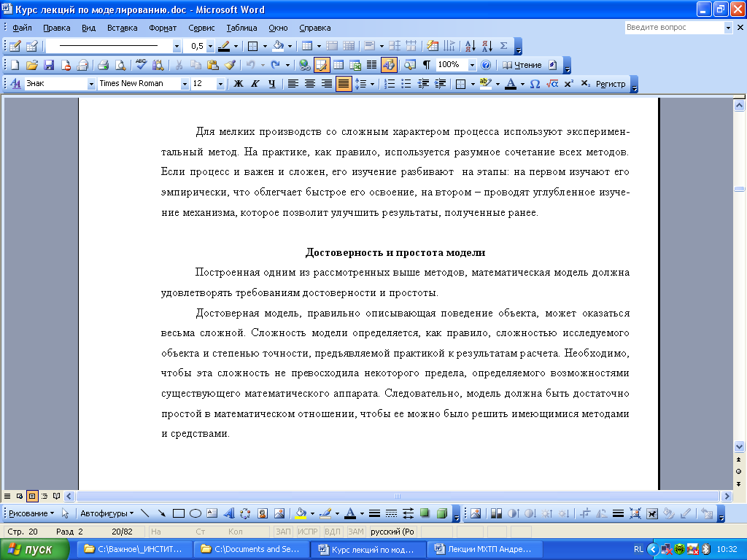Open the Таблица menu
Image resolution: width=747 pixels, height=560 pixels.
pyautogui.click(x=241, y=28)
